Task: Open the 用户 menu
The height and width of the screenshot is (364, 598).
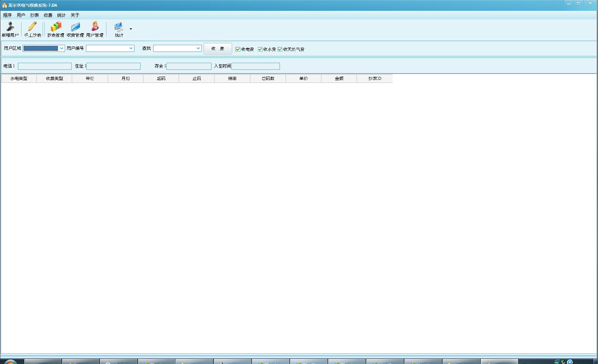Action: click(x=21, y=15)
